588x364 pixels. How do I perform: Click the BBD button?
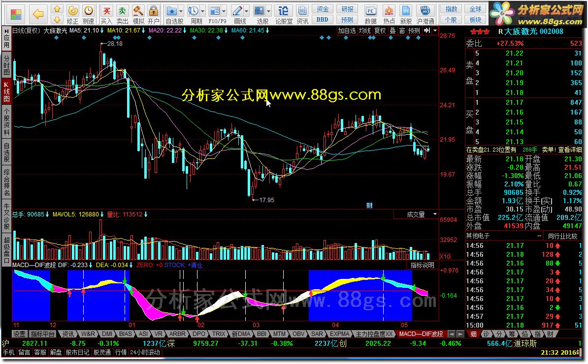pos(323,20)
